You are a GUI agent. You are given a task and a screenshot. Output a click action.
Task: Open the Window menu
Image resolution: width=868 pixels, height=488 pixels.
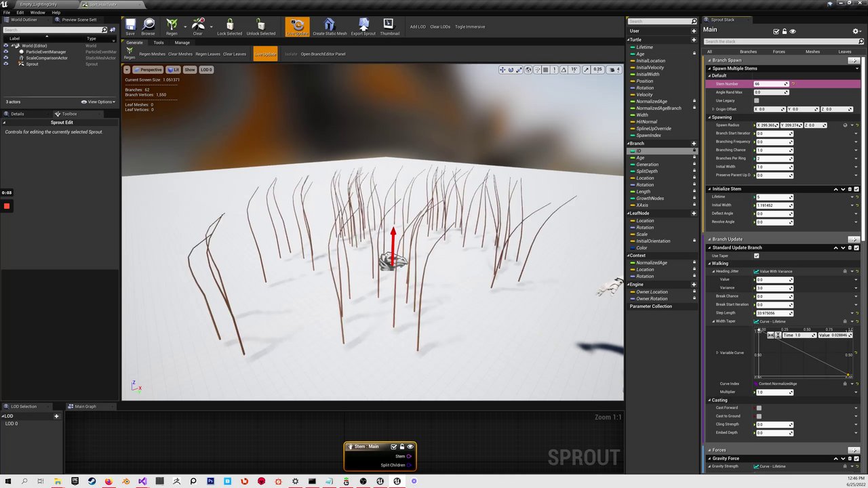tap(37, 12)
